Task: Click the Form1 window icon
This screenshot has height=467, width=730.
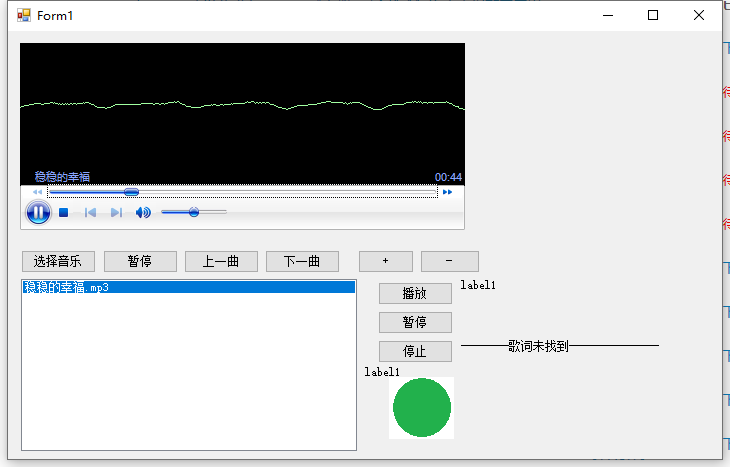Action: coord(24,15)
